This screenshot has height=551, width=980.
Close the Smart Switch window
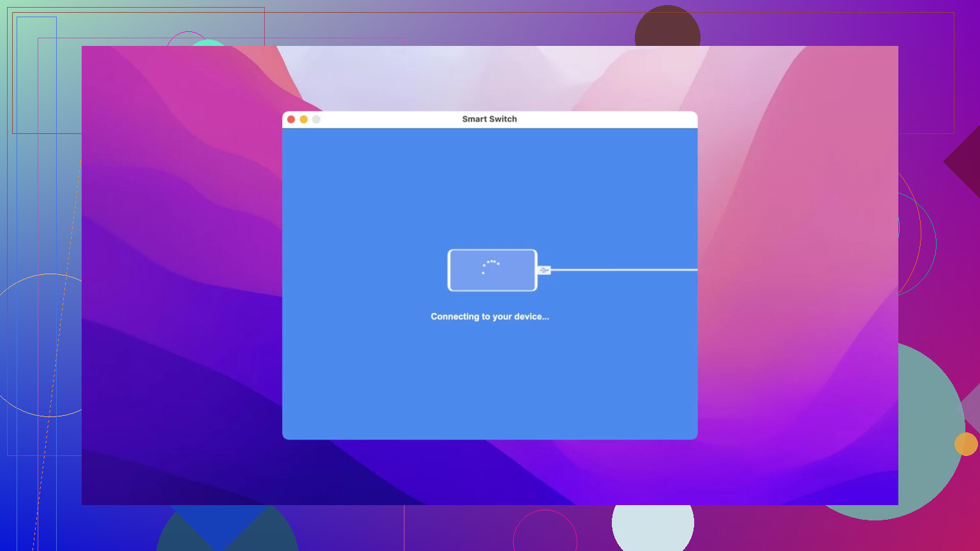tap(291, 119)
